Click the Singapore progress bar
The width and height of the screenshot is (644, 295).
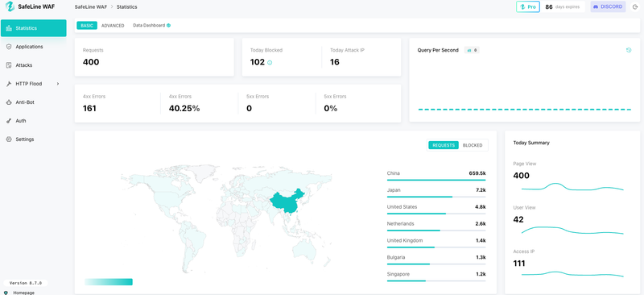(x=436, y=280)
